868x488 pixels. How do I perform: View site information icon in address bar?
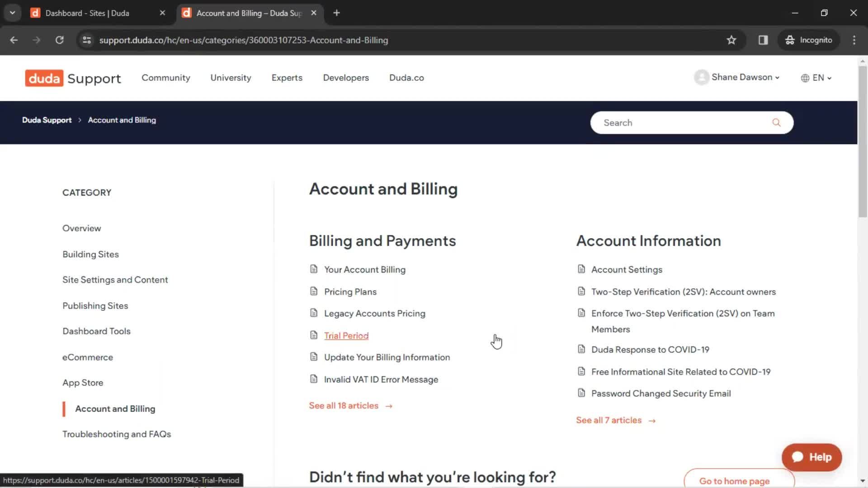pyautogui.click(x=87, y=40)
